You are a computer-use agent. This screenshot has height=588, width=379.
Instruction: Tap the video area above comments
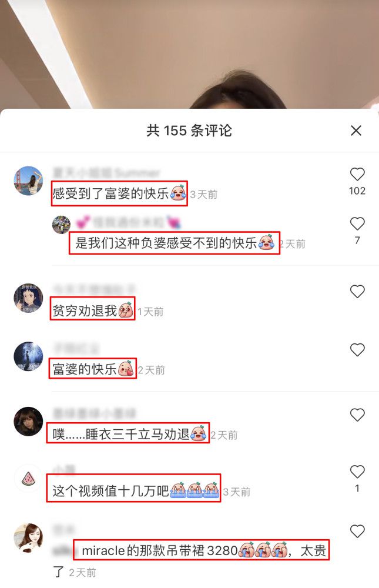click(189, 54)
